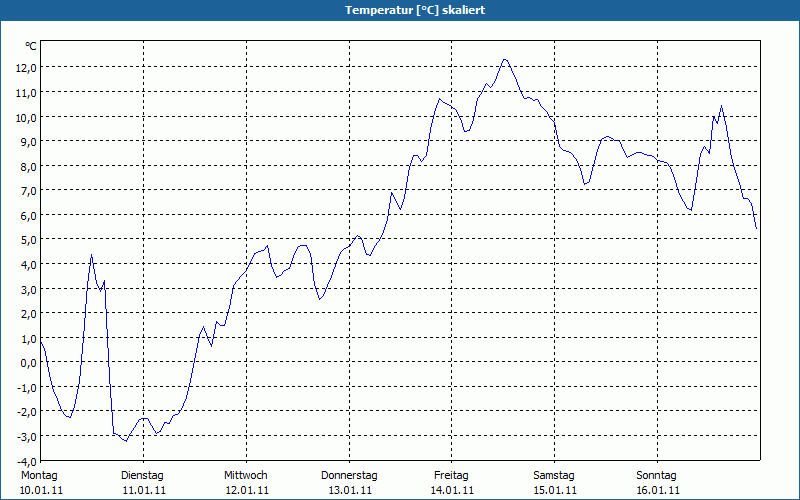The width and height of the screenshot is (800, 500).
Task: Click the °C unit label
Action: (x=31, y=46)
